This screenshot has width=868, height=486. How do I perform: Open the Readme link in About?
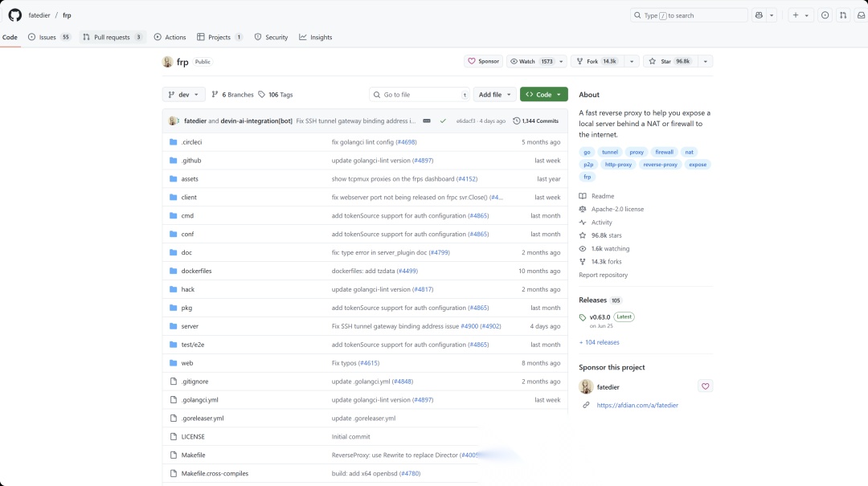click(x=602, y=196)
